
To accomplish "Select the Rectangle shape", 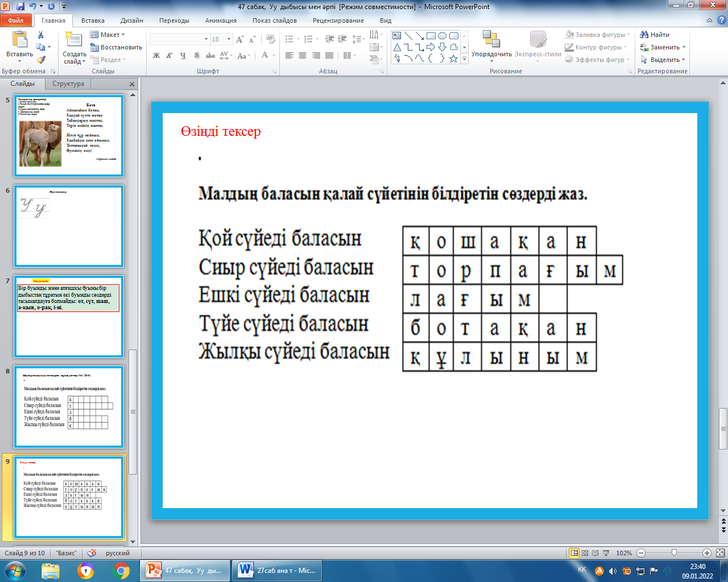I will click(x=431, y=36).
